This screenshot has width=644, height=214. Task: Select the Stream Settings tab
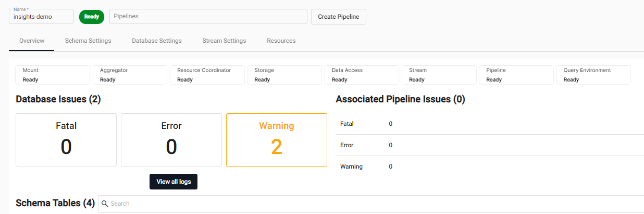(x=224, y=41)
